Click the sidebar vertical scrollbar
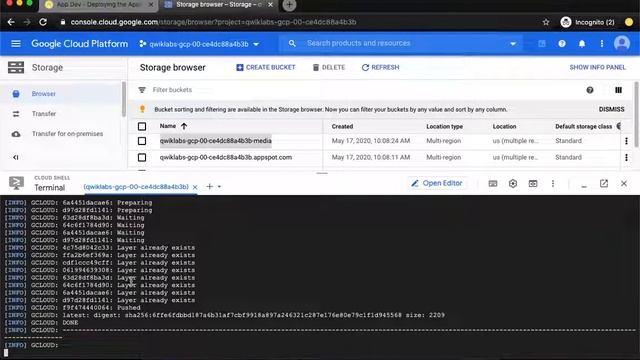 124,99
